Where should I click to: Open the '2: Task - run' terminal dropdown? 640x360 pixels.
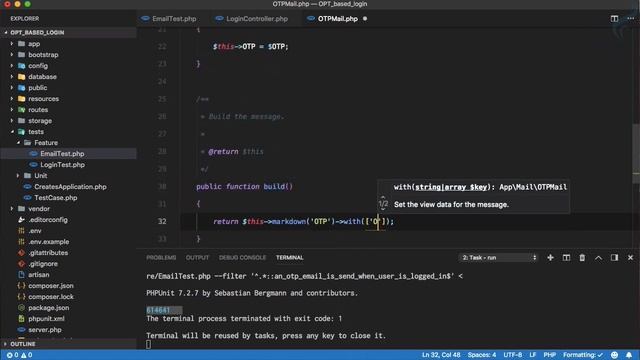tap(498, 258)
